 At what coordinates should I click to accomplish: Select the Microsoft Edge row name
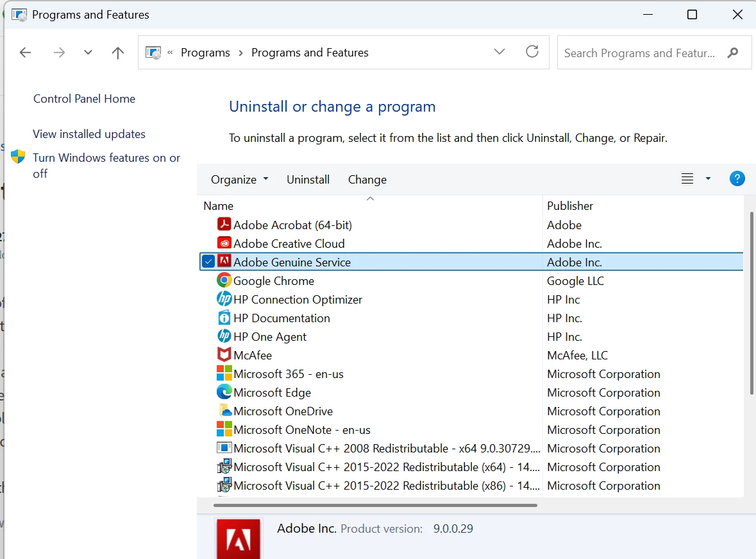pyautogui.click(x=273, y=393)
